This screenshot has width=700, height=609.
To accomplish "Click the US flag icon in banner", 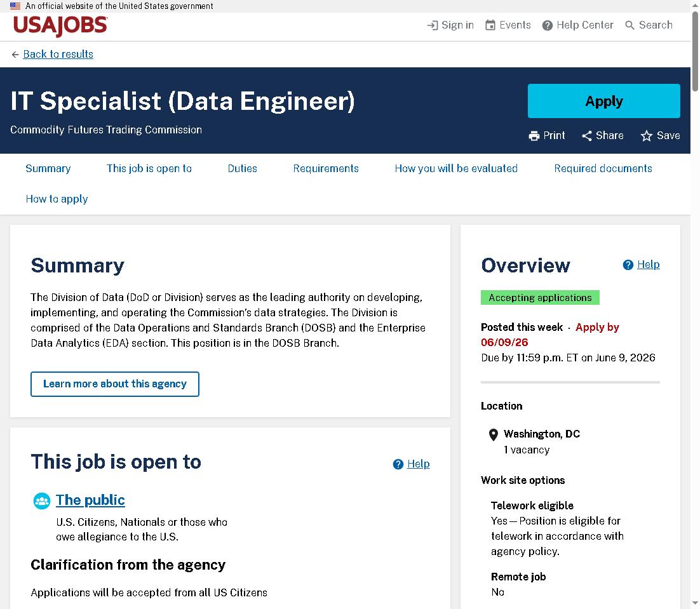I will [15, 6].
